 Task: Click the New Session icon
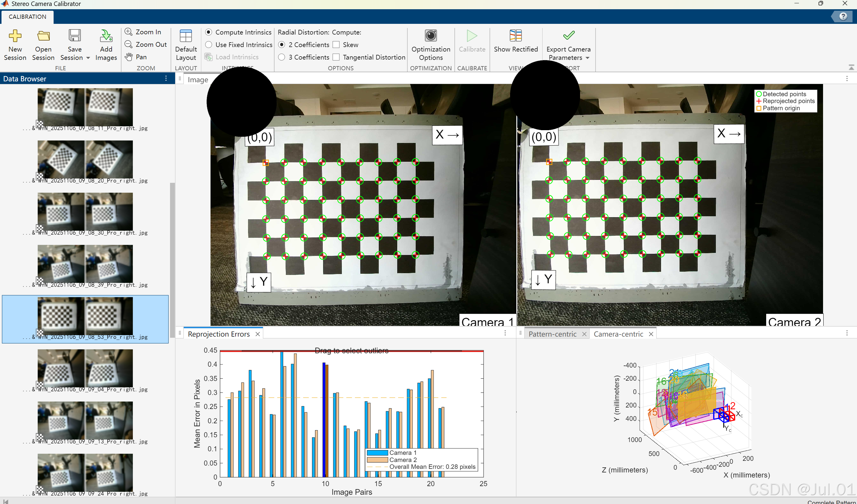click(15, 36)
